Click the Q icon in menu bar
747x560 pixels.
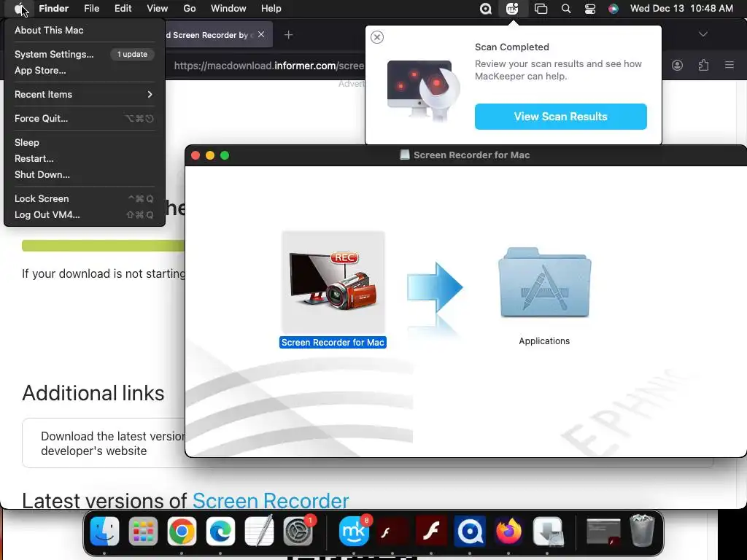pyautogui.click(x=485, y=9)
